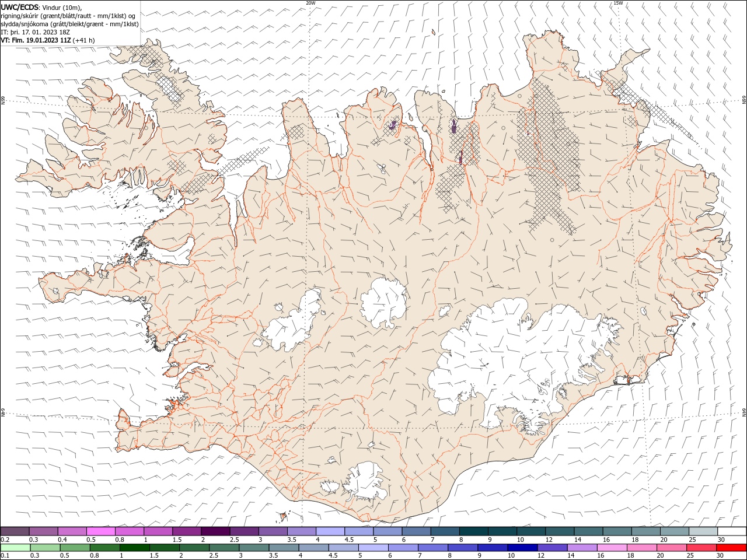
Task: Click the 'IT: þri. 17. 01. 2023 18Z' line
Action: pos(36,32)
